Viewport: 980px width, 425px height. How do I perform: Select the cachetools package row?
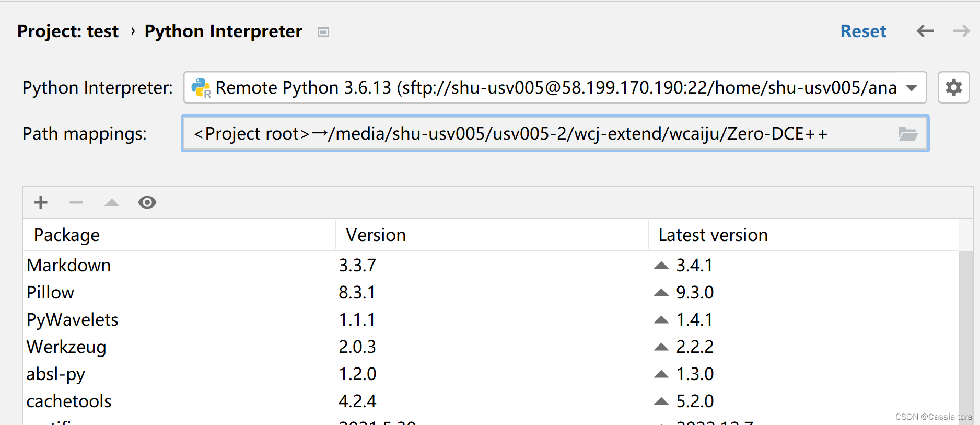coord(491,401)
